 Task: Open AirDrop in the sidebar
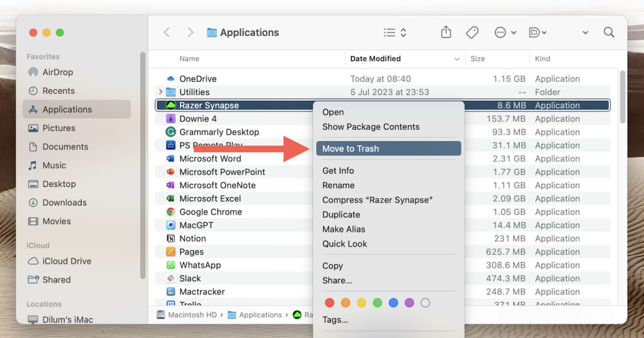pyautogui.click(x=57, y=72)
